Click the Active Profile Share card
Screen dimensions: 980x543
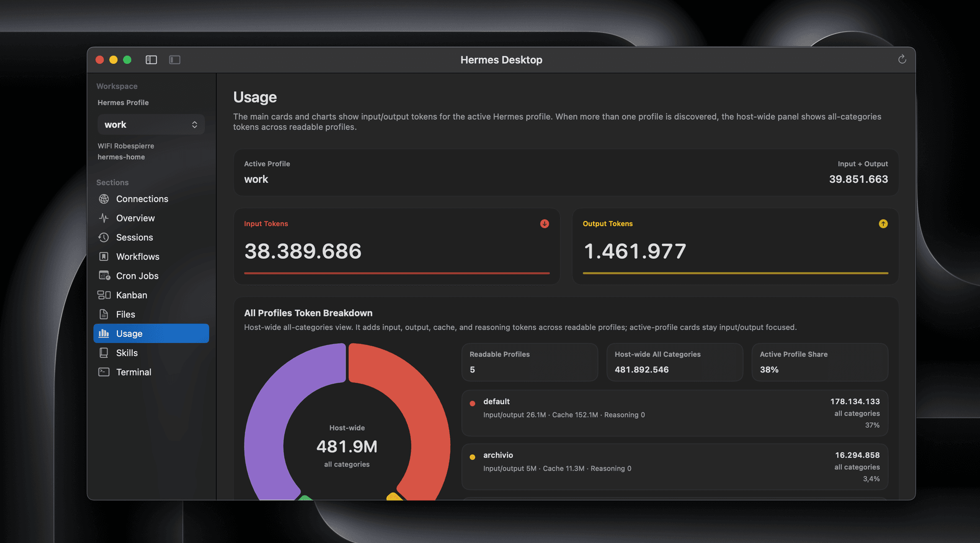820,362
